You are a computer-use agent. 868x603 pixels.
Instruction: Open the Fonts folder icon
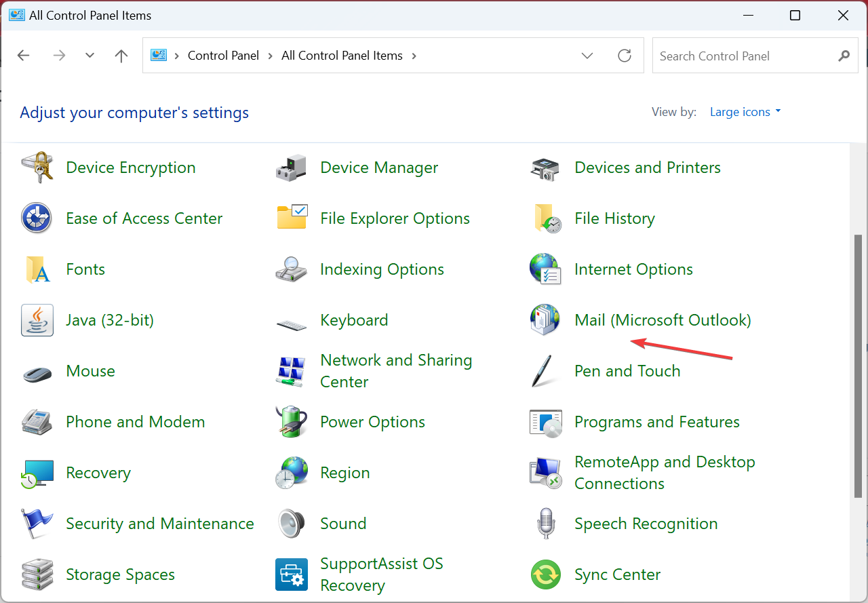(x=37, y=269)
